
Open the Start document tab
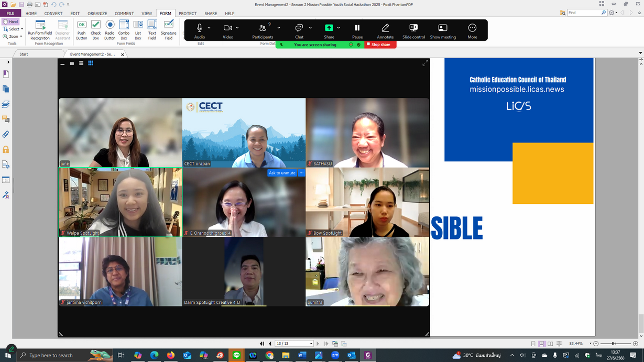coord(24,54)
